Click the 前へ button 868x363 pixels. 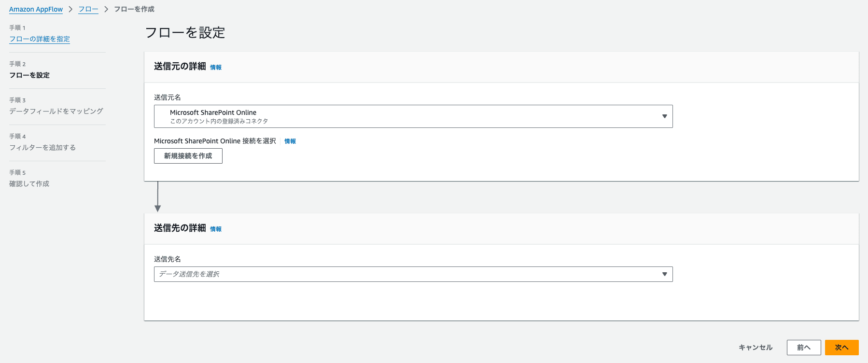point(804,348)
